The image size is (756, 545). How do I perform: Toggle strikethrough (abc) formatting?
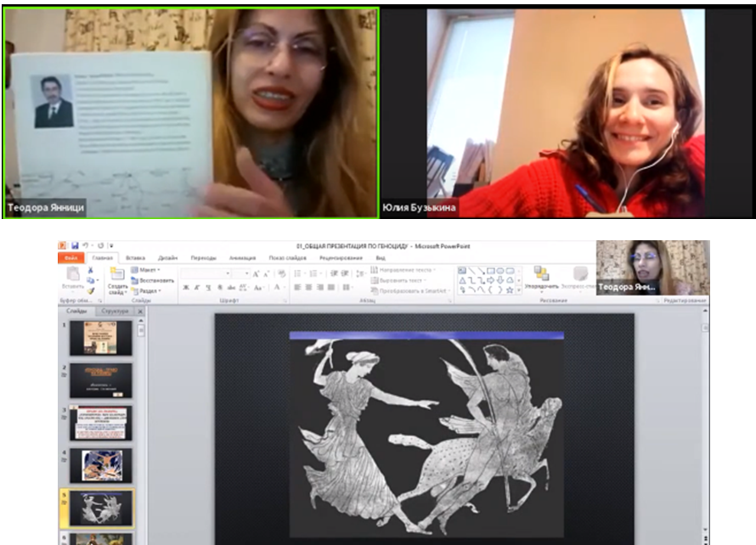[231, 288]
